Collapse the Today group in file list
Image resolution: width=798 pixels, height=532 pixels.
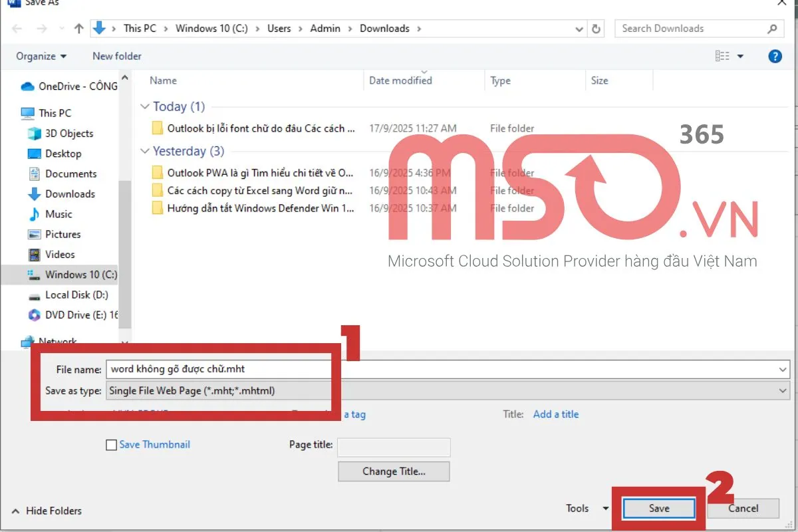(x=145, y=106)
